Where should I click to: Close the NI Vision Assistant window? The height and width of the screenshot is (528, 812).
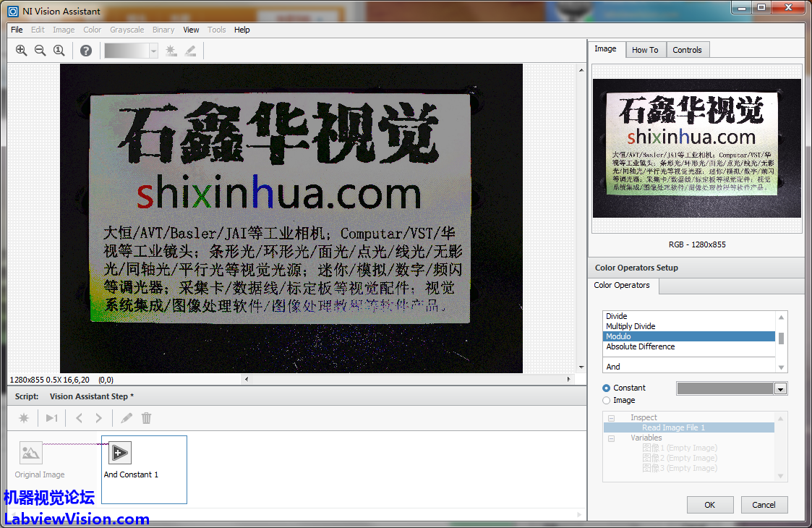click(x=788, y=8)
